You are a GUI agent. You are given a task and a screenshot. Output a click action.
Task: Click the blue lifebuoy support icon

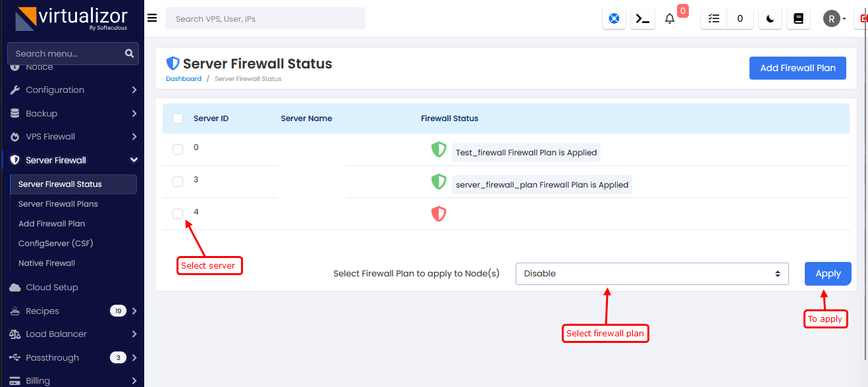tap(614, 19)
